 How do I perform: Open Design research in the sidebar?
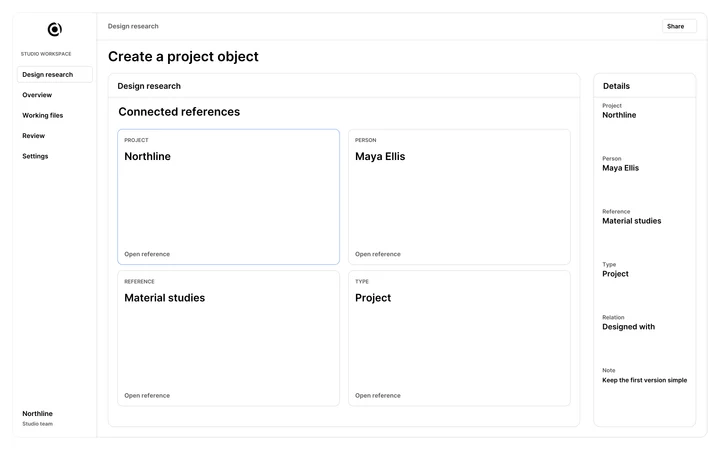[55, 74]
